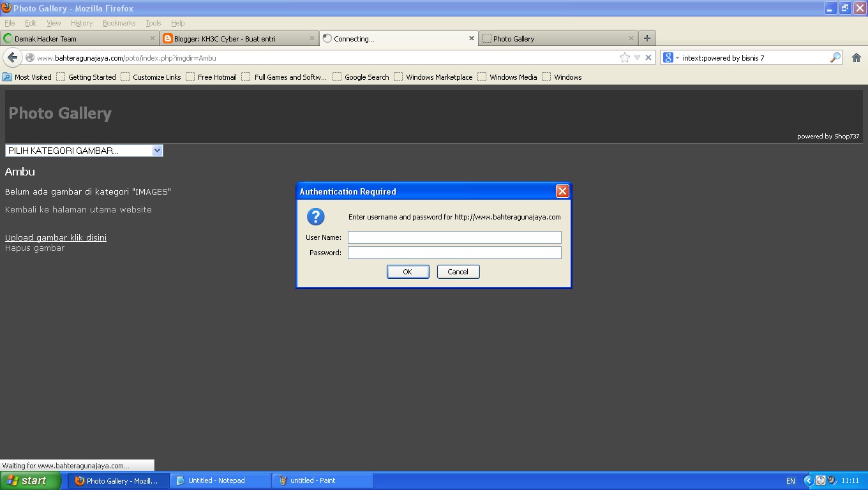Click the magnifier icon to search

pos(835,57)
